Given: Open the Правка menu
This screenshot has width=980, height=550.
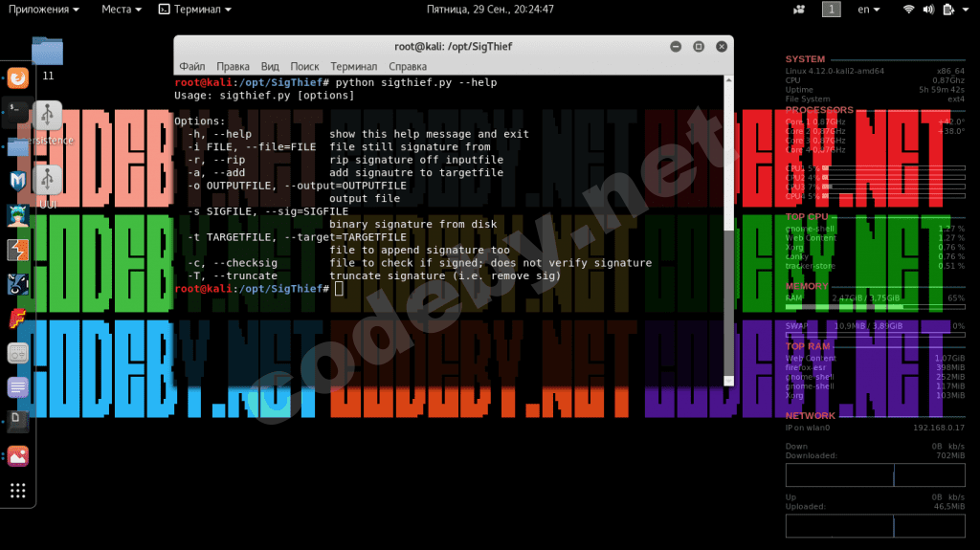Looking at the screenshot, I should [233, 66].
